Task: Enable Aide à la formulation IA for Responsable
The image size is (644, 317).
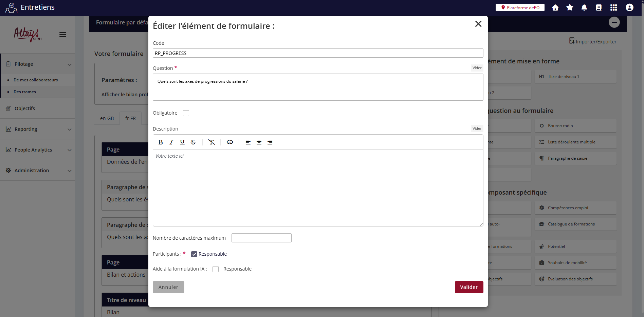Action: (x=216, y=269)
